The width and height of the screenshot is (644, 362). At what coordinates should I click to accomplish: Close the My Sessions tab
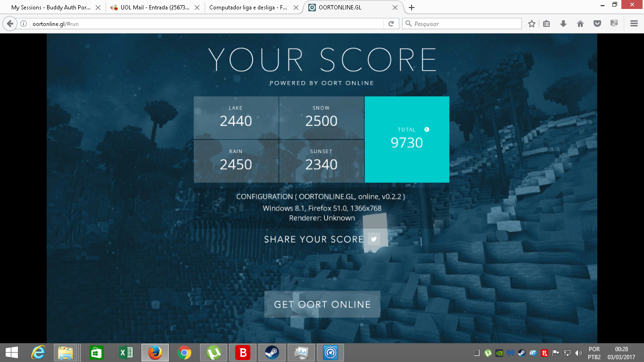point(99,8)
